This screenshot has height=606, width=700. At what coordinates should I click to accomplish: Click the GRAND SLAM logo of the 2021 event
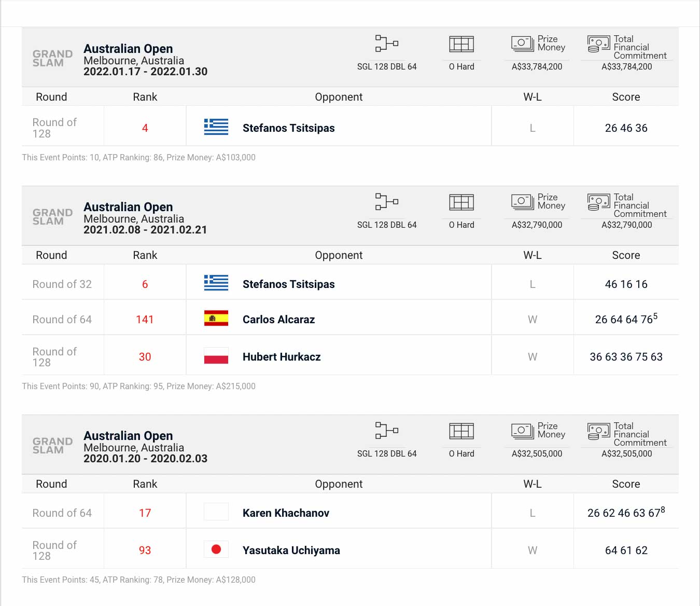point(52,217)
